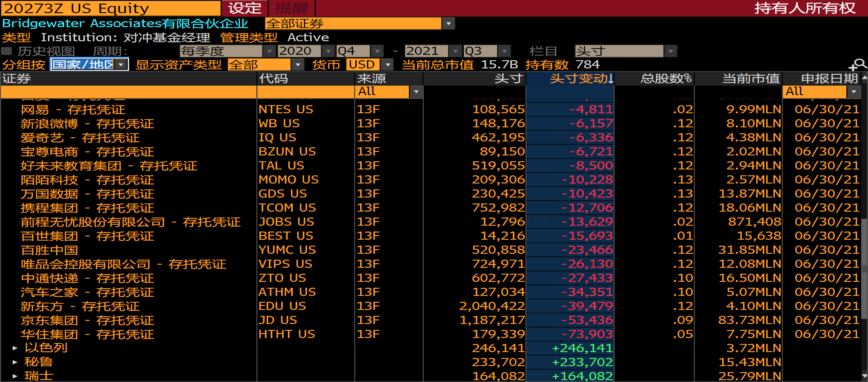Image resolution: width=868 pixels, height=382 pixels.
Task: Select the 陌陌科技 - 存托凭证 row
Action: (x=430, y=180)
